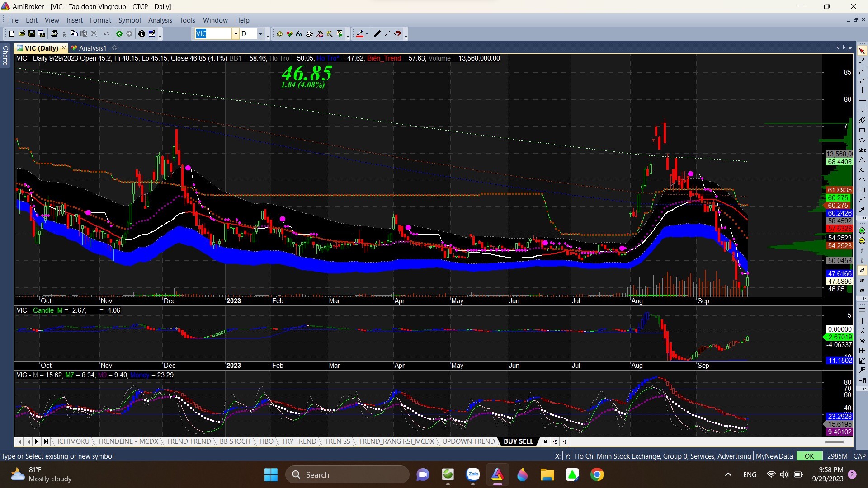Add a new chart tab plus

114,47
